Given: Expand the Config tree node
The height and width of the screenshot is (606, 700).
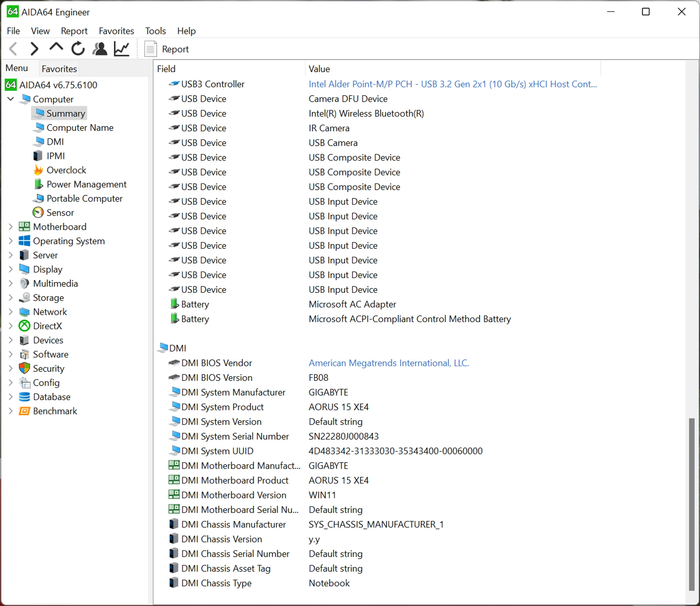Looking at the screenshot, I should [x=11, y=383].
